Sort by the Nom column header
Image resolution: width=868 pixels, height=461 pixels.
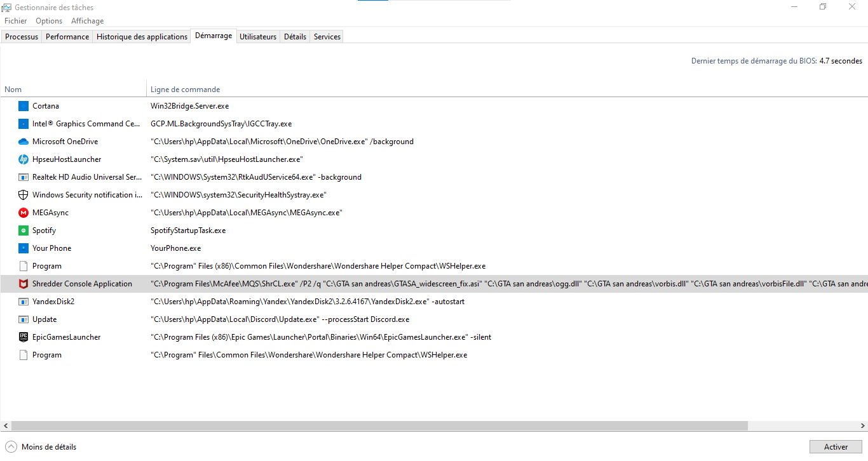click(x=74, y=90)
